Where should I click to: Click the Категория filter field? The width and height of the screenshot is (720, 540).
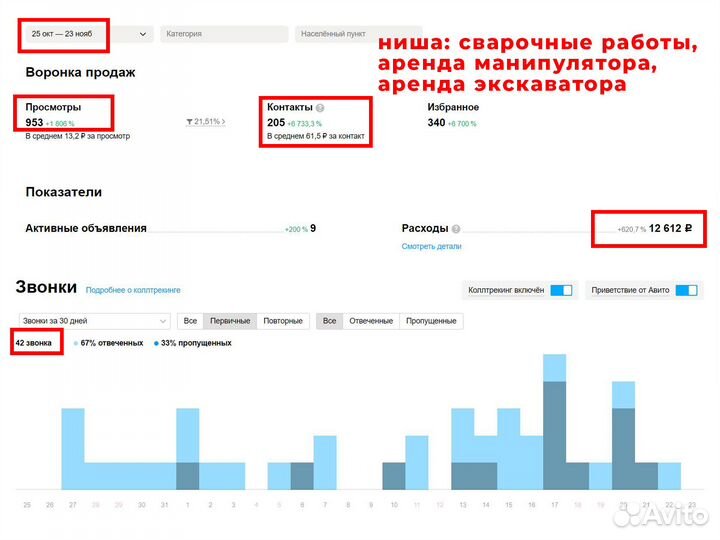[x=224, y=34]
